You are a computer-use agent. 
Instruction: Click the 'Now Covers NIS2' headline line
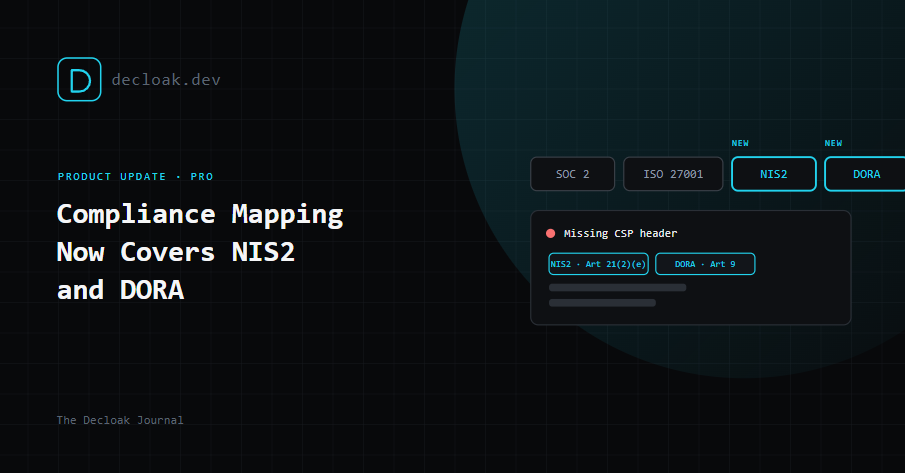tap(175, 252)
